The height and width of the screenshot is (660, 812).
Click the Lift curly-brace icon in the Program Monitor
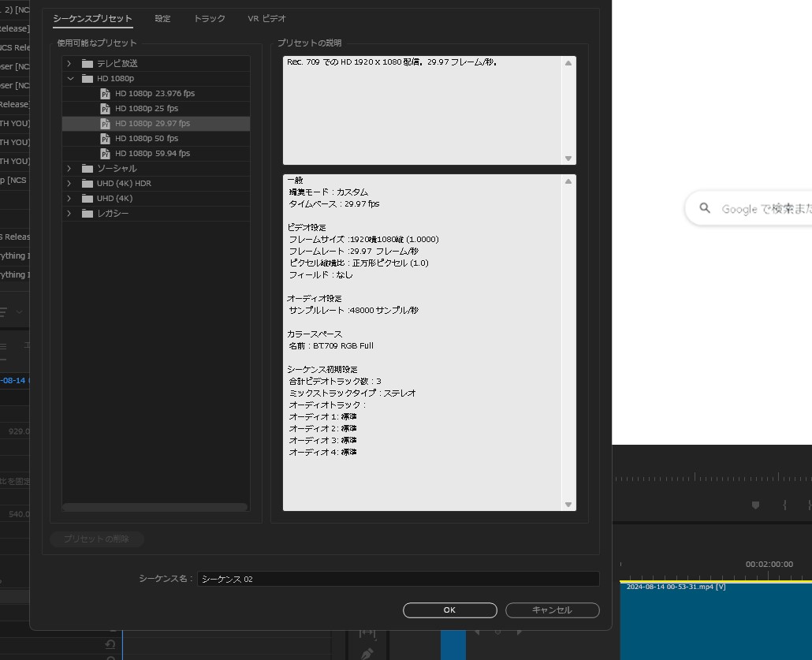point(783,505)
